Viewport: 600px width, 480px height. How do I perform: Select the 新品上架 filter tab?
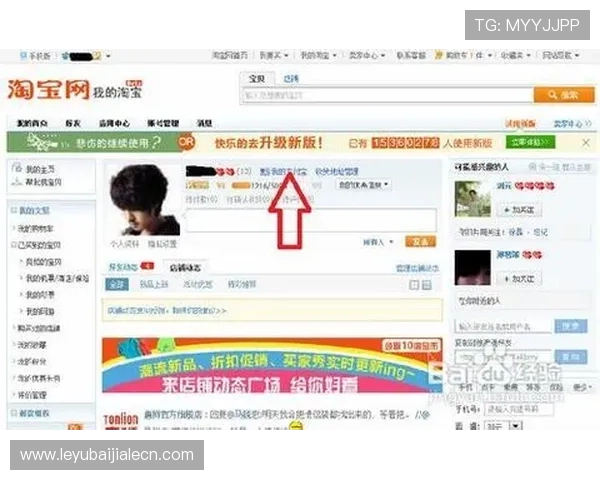click(154, 284)
